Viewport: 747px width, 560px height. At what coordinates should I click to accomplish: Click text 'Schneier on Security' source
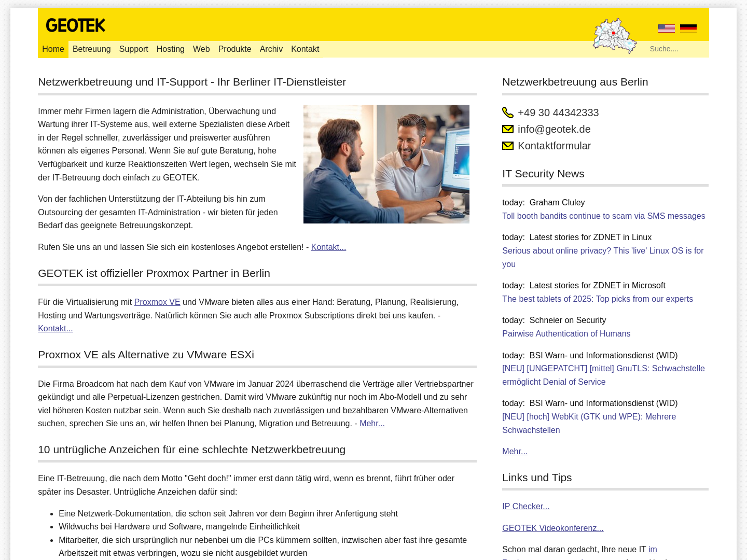click(x=568, y=320)
